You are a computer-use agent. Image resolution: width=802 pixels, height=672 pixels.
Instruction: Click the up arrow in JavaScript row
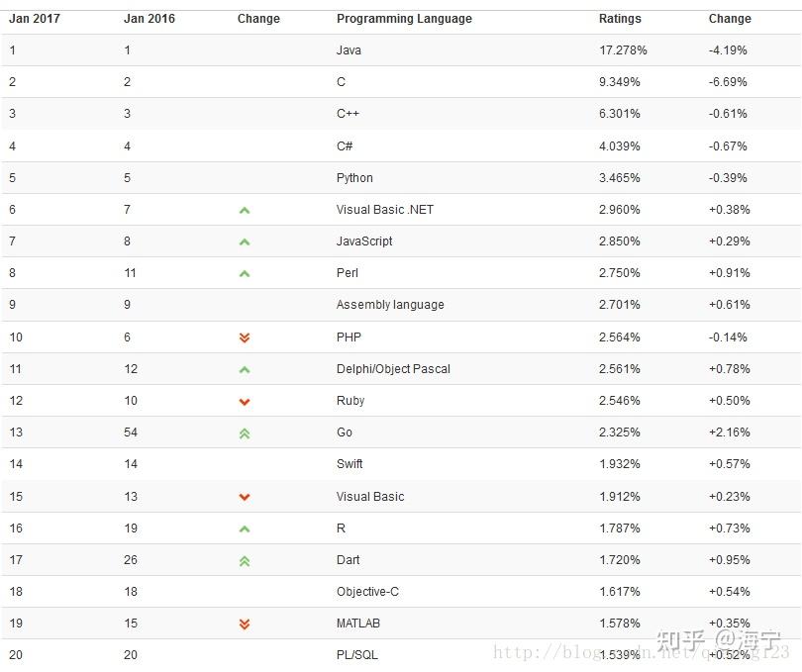245,241
